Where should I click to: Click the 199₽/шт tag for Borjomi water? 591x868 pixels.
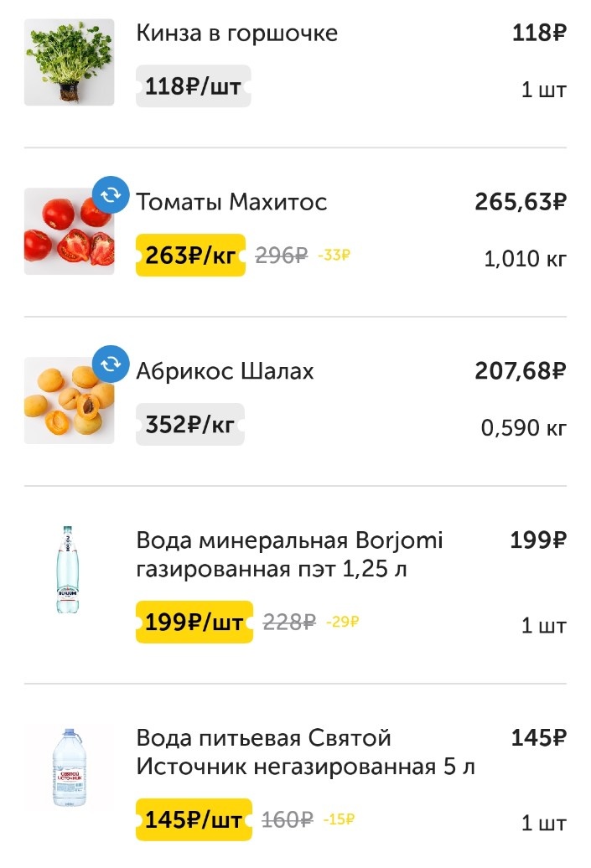[192, 623]
